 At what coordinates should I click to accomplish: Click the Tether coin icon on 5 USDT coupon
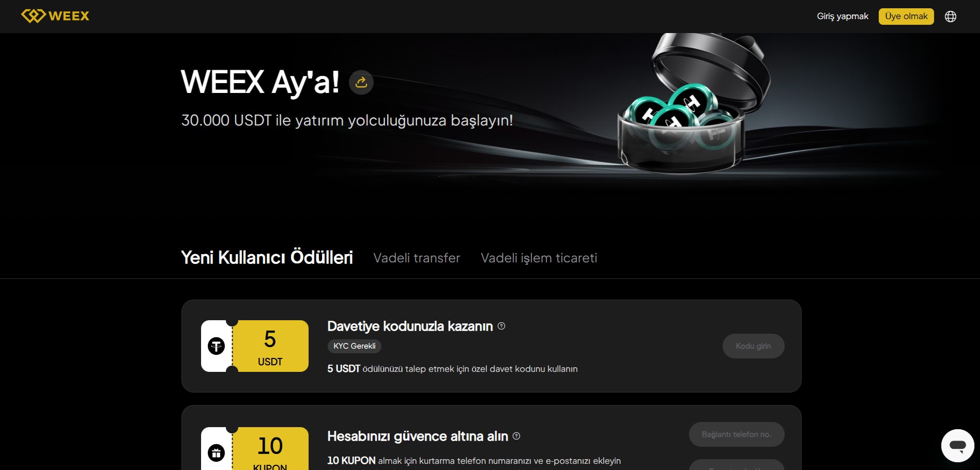click(216, 346)
